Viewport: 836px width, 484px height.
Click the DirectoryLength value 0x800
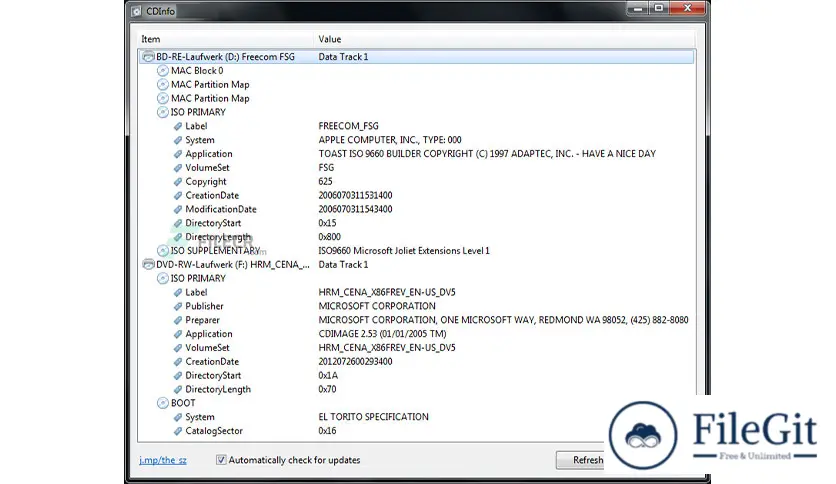coord(329,237)
